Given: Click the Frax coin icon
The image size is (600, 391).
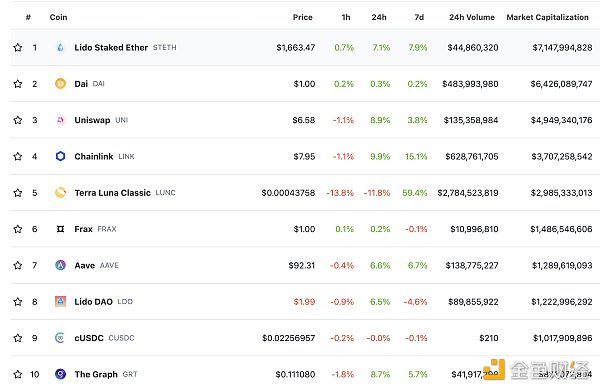Looking at the screenshot, I should pos(60,229).
